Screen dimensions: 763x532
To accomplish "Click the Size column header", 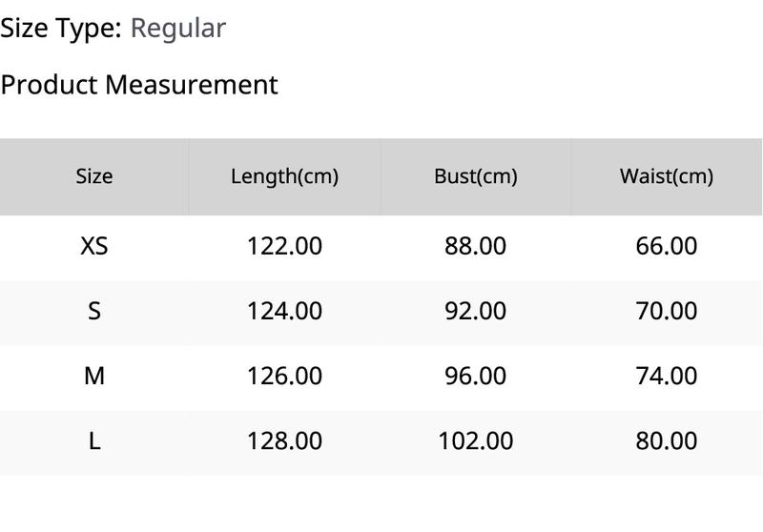I will coord(94,176).
